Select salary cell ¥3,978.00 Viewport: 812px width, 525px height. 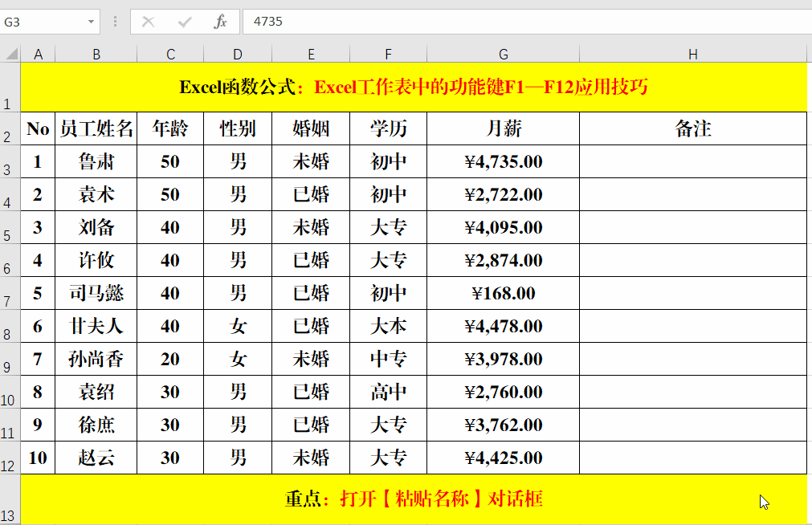[x=504, y=359]
